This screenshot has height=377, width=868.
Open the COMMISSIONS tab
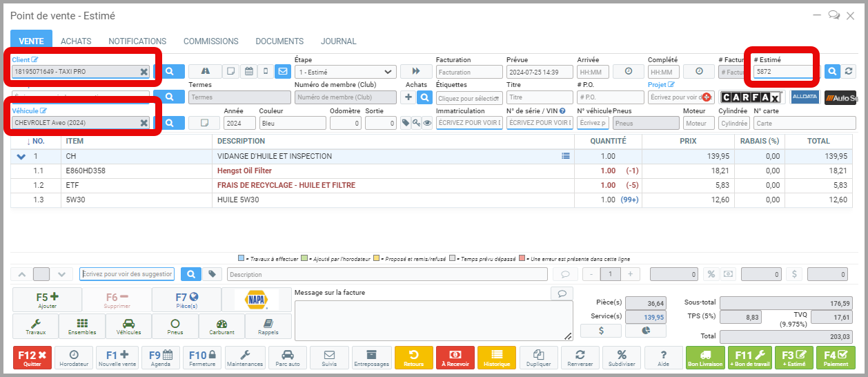click(211, 41)
